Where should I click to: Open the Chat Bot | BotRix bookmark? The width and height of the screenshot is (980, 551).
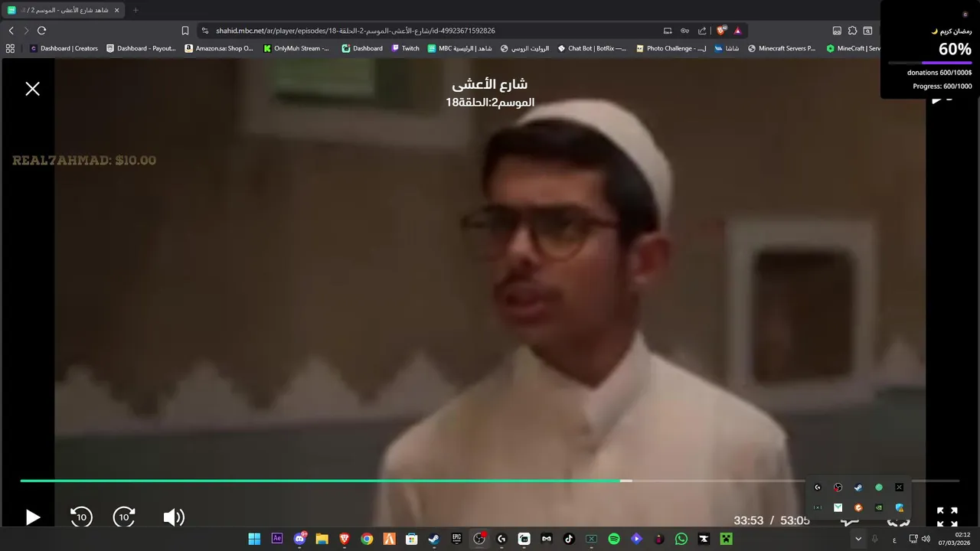tap(592, 48)
